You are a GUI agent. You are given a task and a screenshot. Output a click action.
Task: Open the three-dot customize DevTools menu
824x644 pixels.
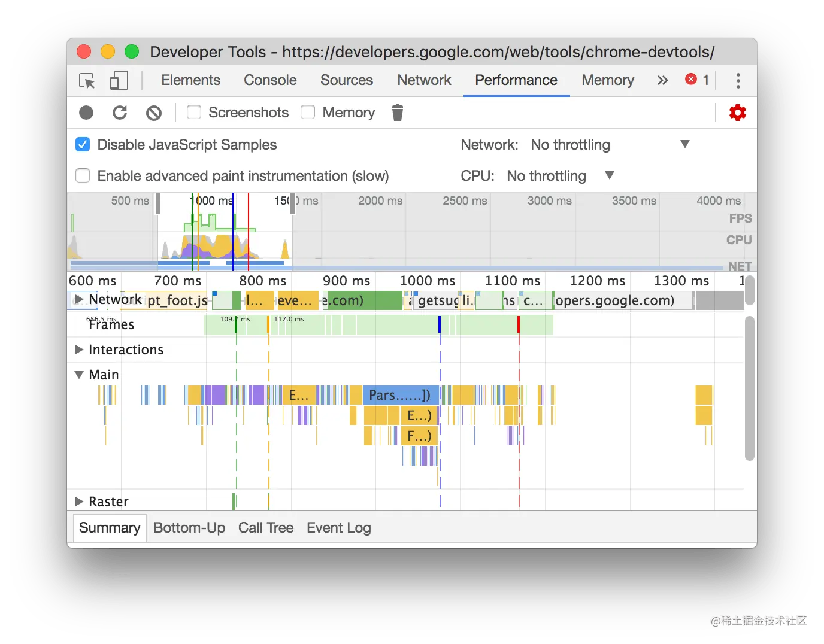click(738, 81)
